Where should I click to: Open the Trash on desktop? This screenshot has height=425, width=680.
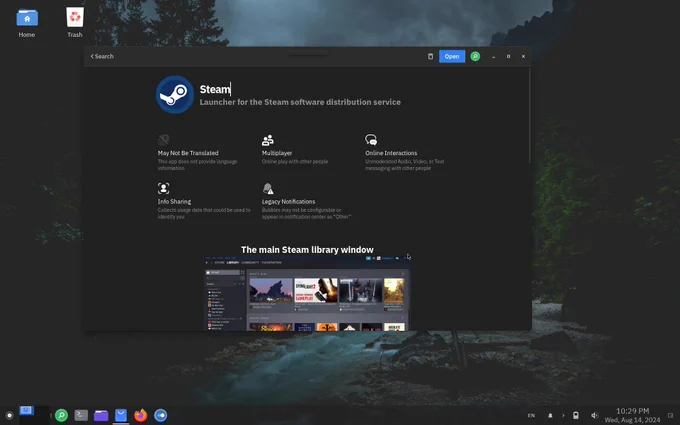(x=75, y=23)
